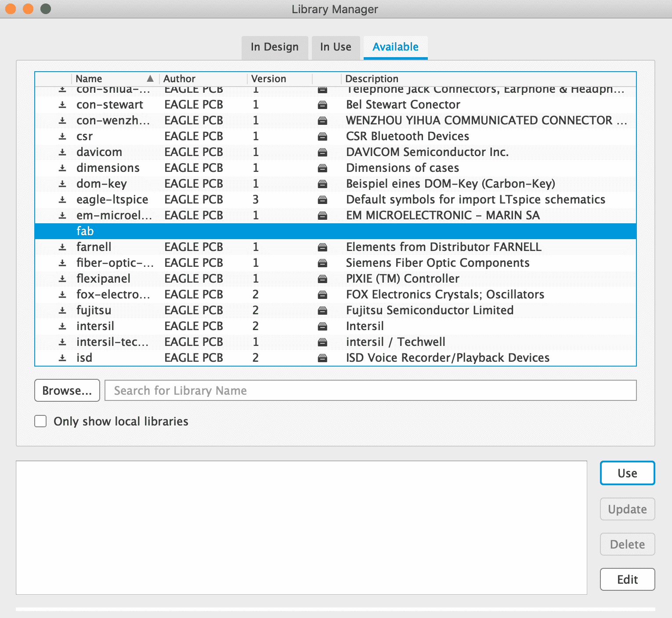Image resolution: width=672 pixels, height=618 pixels.
Task: Sort the list by the Name column header
Action: coord(115,79)
